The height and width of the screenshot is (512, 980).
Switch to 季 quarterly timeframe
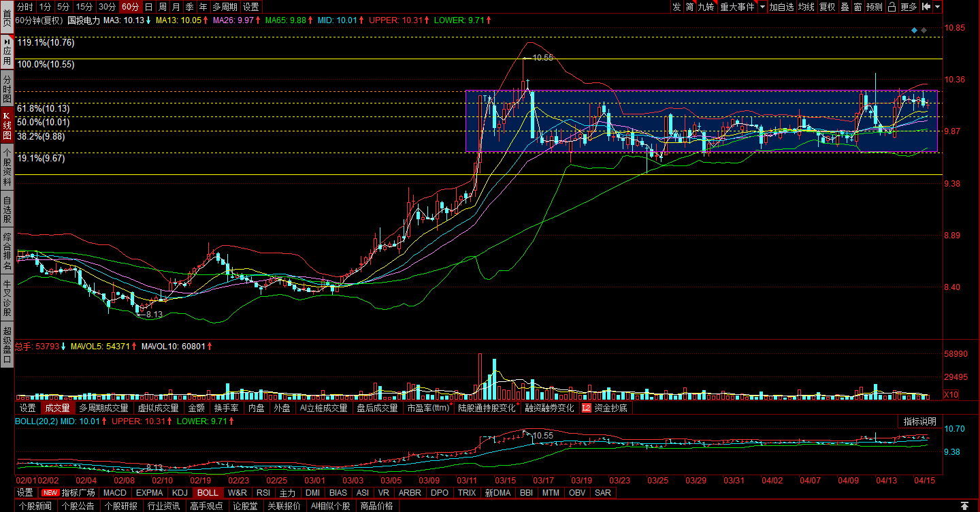190,7
